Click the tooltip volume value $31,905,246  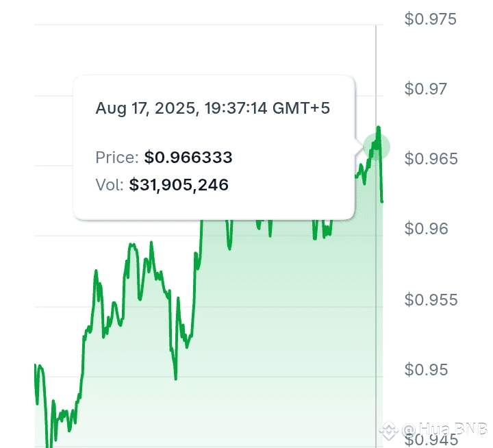179,185
